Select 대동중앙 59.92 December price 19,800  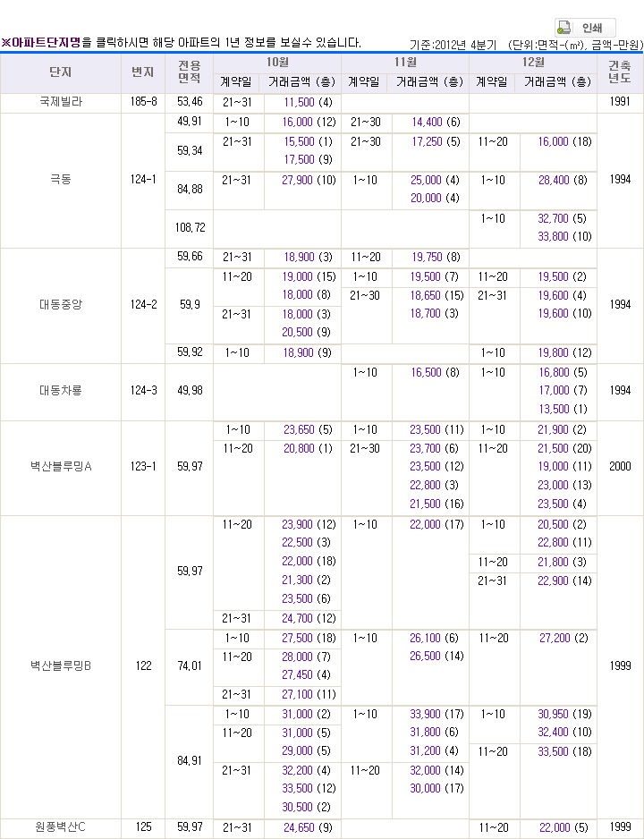pos(555,353)
